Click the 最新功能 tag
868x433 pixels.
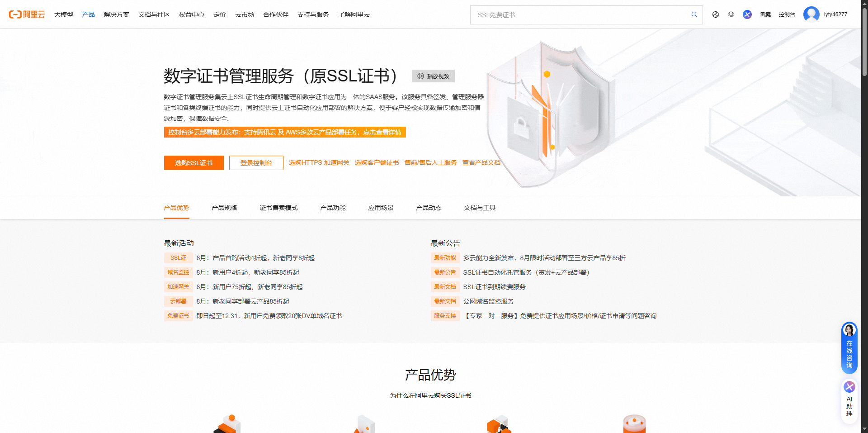tap(445, 258)
